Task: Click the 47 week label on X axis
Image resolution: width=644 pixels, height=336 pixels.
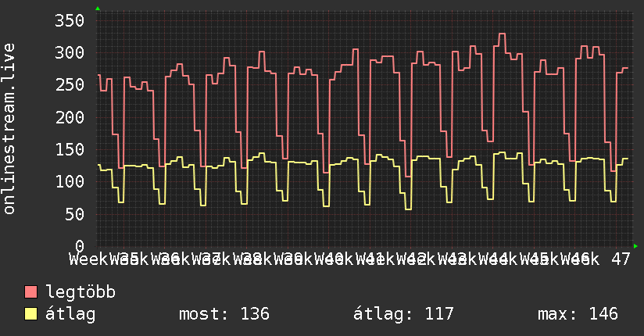Action: point(621,259)
